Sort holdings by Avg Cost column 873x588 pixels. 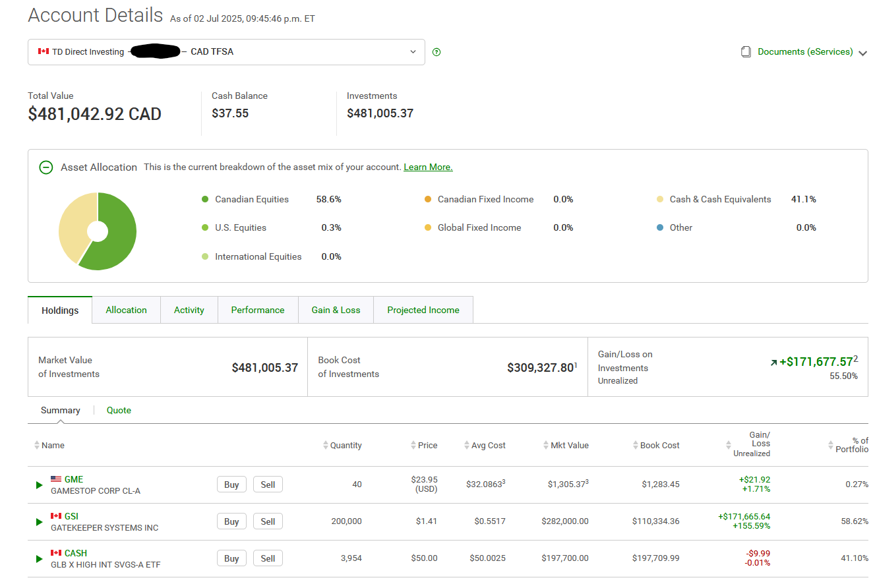pyautogui.click(x=485, y=446)
